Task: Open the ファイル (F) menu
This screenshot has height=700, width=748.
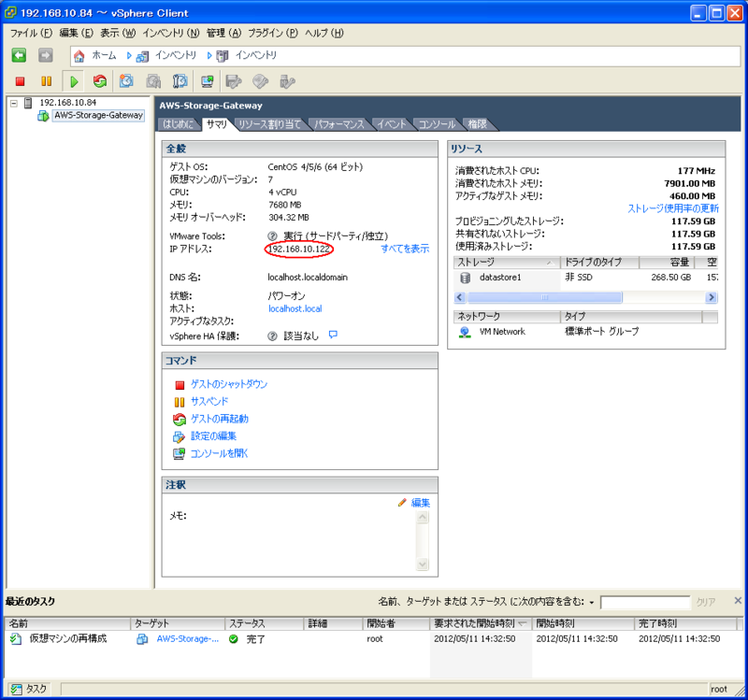Action: (31, 33)
